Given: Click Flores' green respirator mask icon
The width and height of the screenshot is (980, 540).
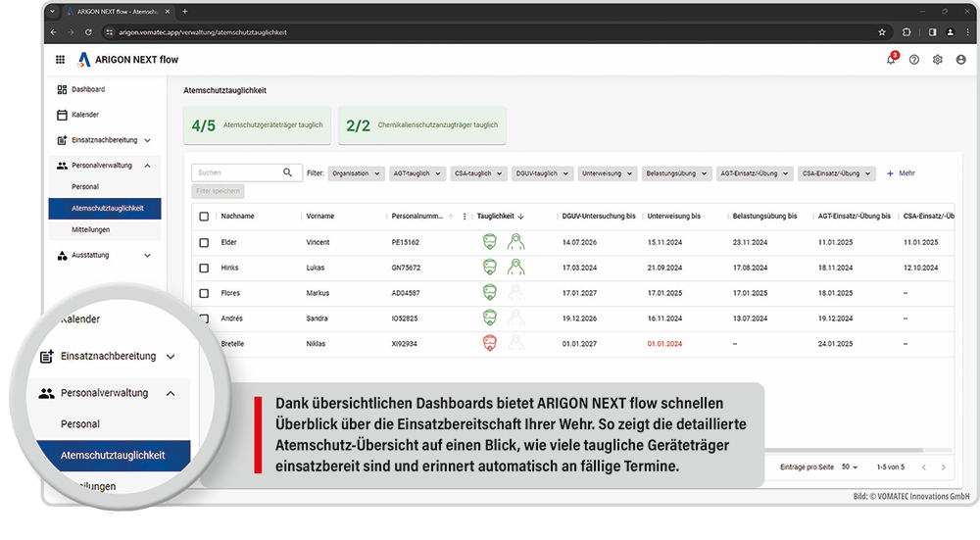Looking at the screenshot, I should click(490, 292).
